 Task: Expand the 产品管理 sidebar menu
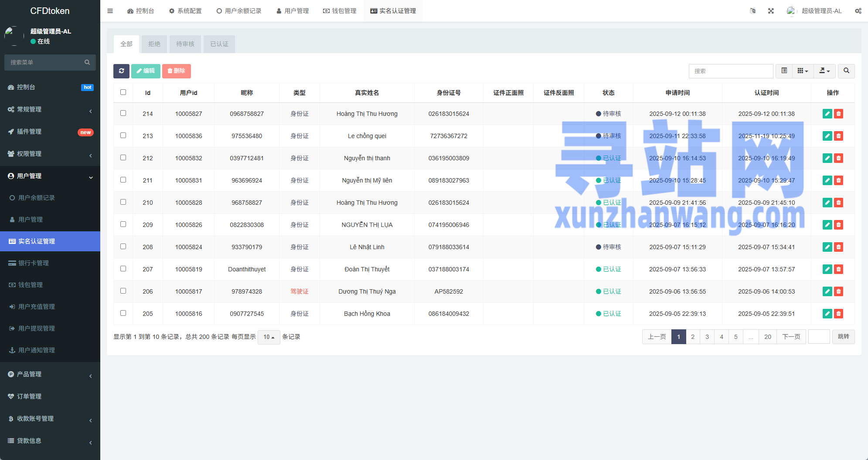pyautogui.click(x=50, y=374)
